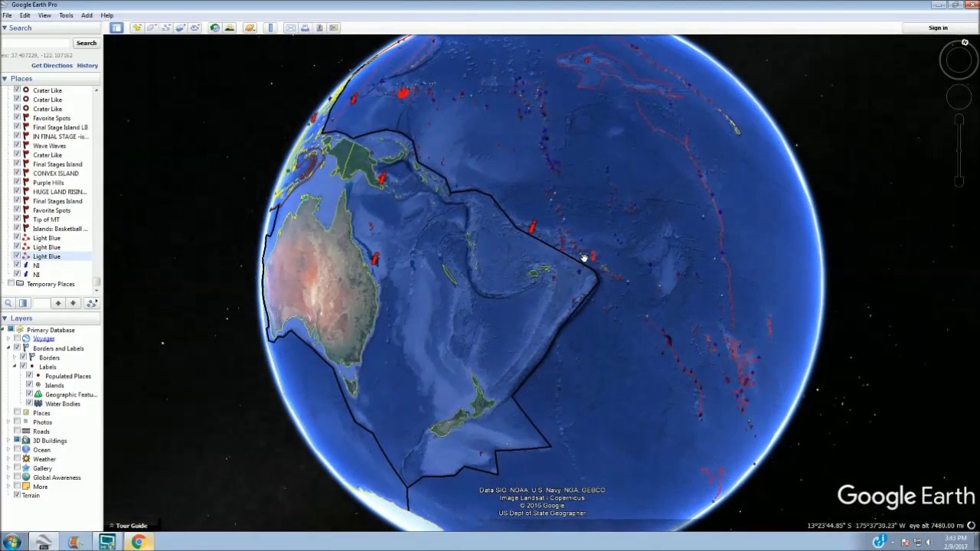Collapse the Places panel
This screenshot has height=551, width=980.
(5, 78)
